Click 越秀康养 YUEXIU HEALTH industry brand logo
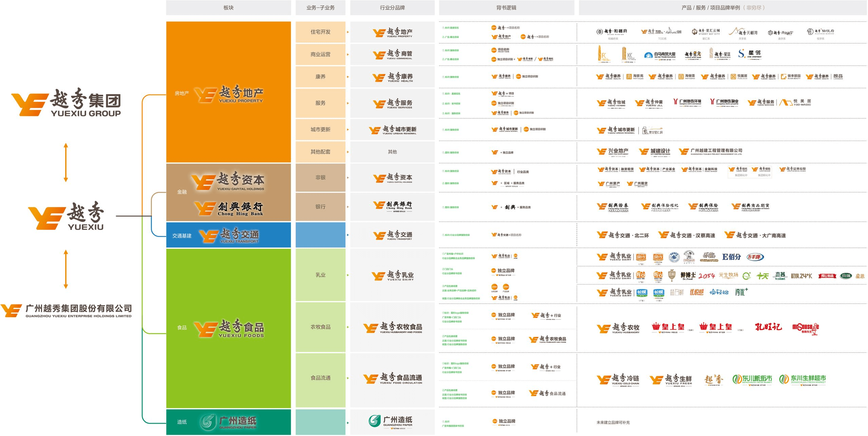The image size is (868, 436). [393, 77]
